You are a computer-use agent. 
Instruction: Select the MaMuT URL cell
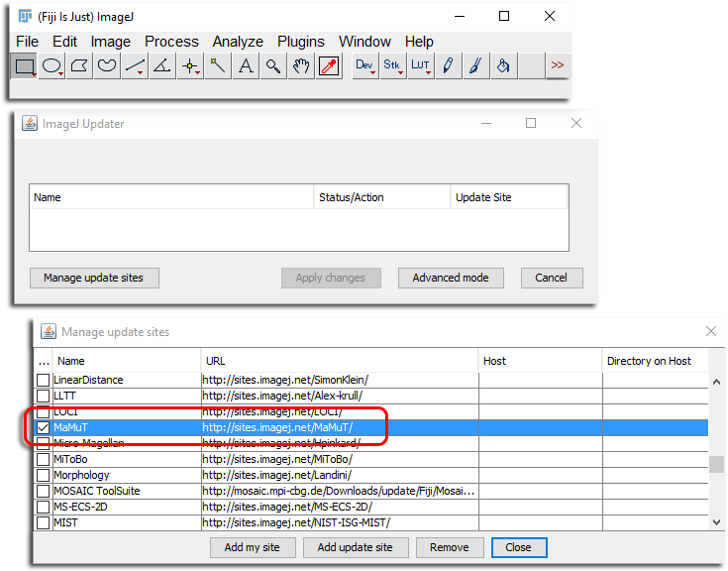(x=340, y=427)
